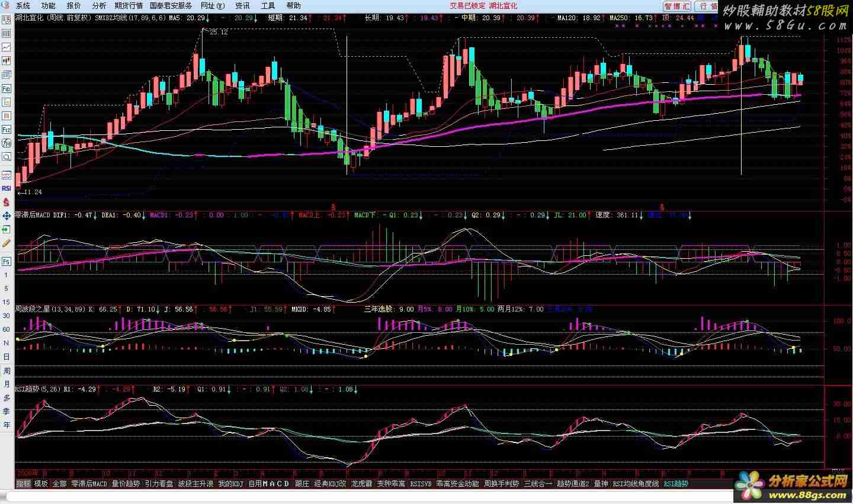Image resolution: width=853 pixels, height=504 pixels.
Task: Select the RSI均线角度线 indicator tab
Action: click(x=636, y=484)
